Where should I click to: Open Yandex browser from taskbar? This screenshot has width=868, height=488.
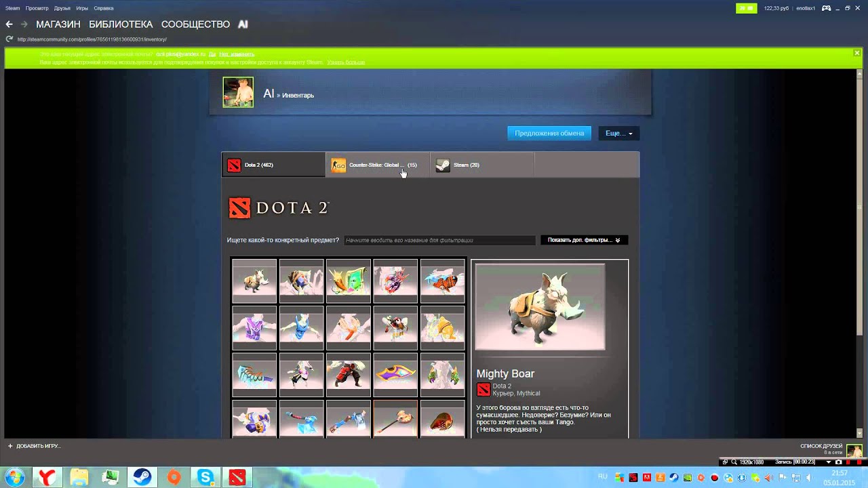click(47, 477)
